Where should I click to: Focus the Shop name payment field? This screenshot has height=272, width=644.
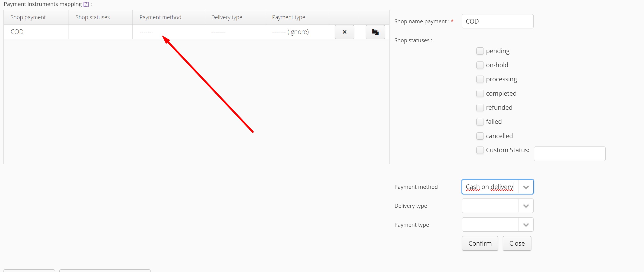[497, 21]
